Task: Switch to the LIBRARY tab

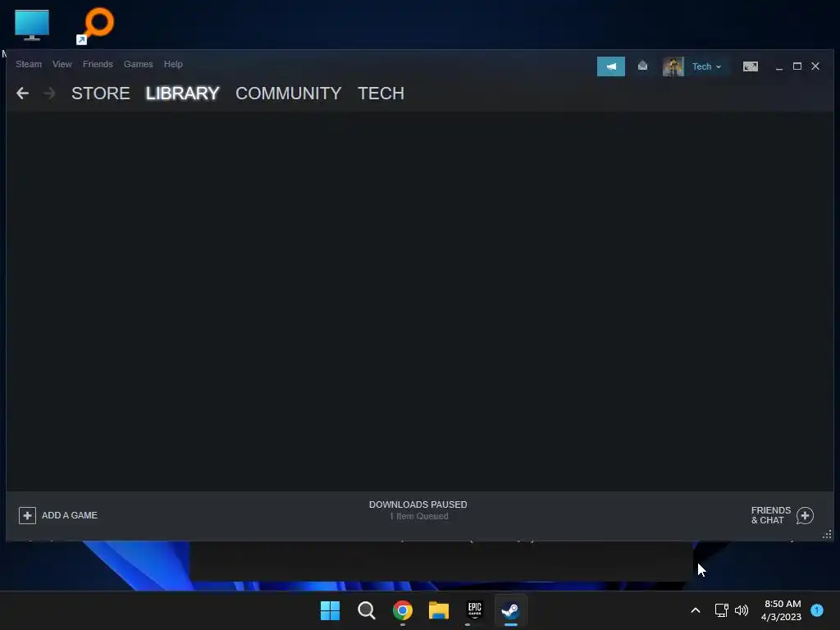Action: [x=182, y=94]
